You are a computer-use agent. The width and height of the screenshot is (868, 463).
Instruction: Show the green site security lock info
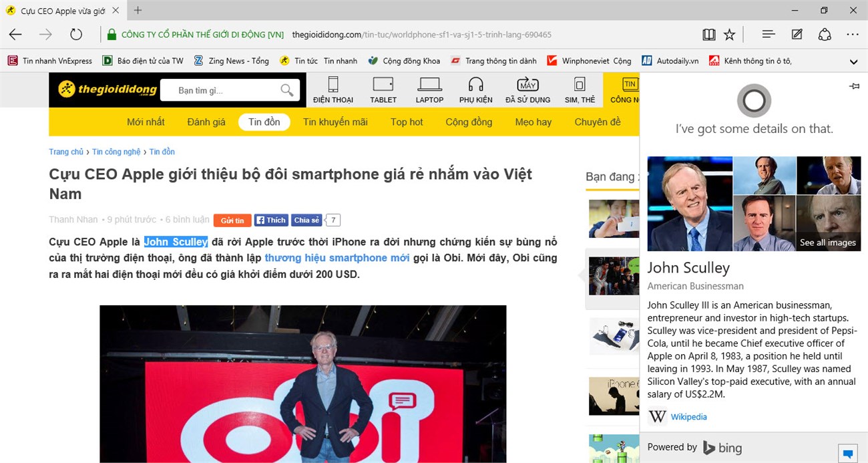tap(112, 35)
